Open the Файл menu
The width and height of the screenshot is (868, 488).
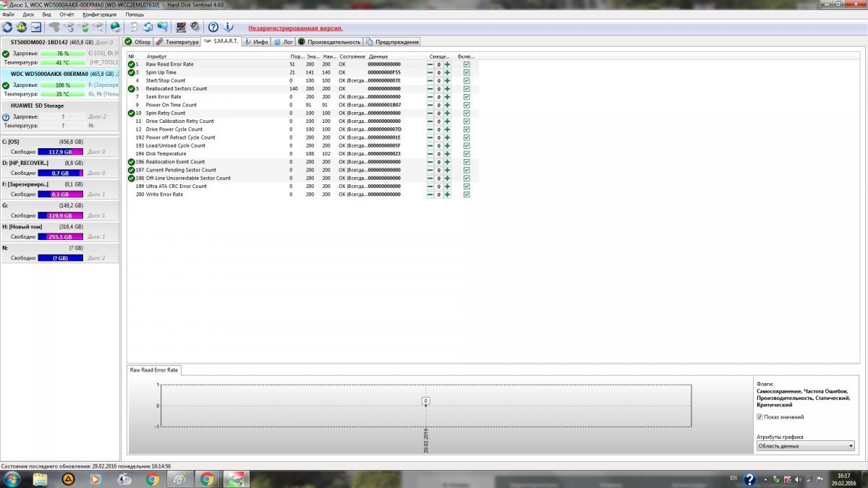click(9, 14)
